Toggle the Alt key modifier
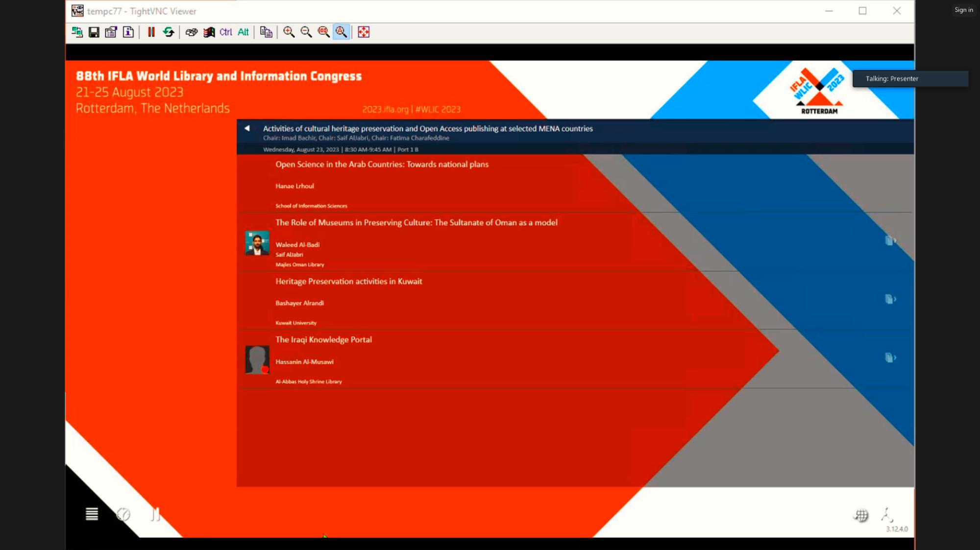Viewport: 980px width, 550px height. [243, 32]
